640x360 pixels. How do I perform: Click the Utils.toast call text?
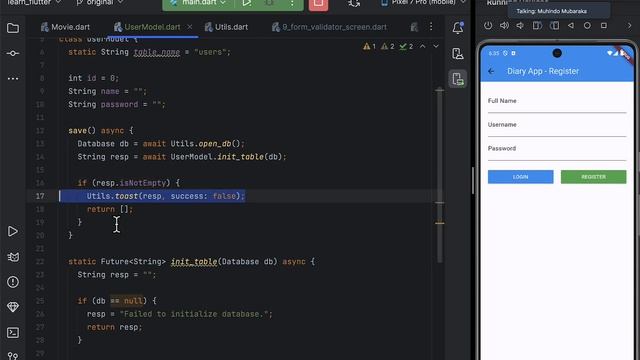pos(166,196)
